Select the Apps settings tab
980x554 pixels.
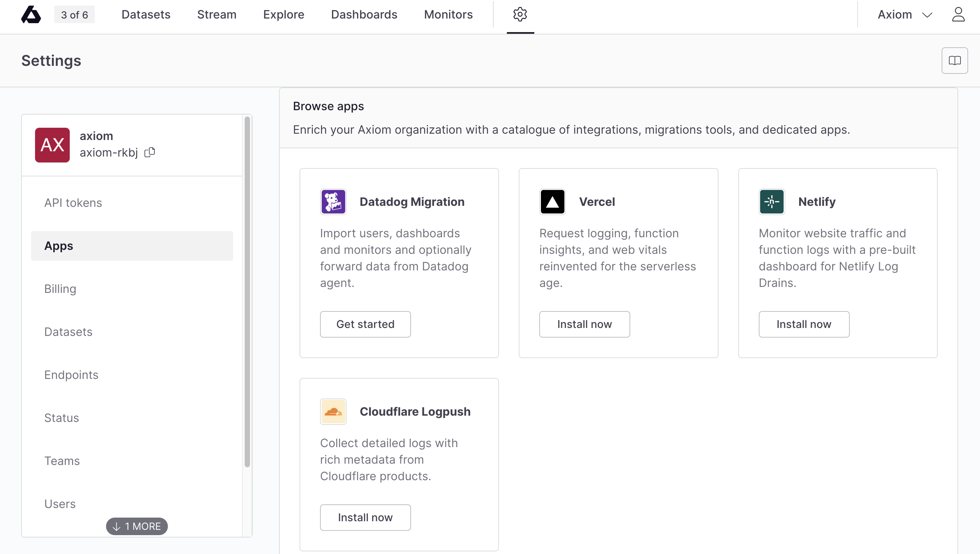pos(59,246)
